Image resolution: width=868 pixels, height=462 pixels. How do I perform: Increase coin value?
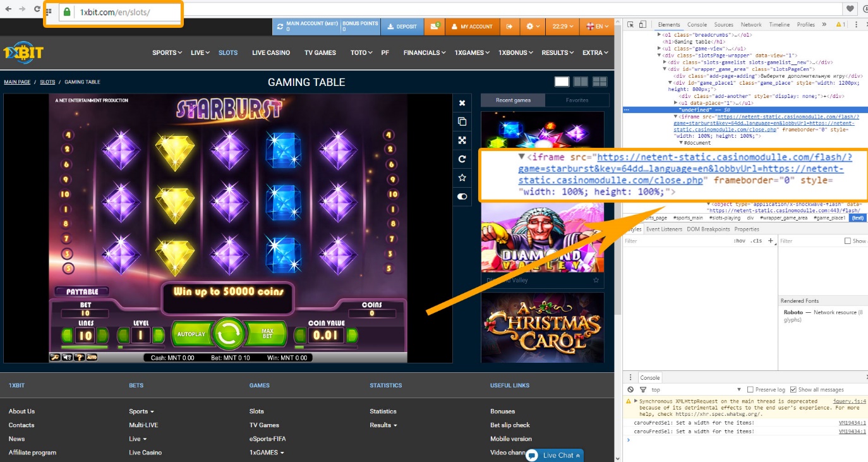click(x=353, y=335)
